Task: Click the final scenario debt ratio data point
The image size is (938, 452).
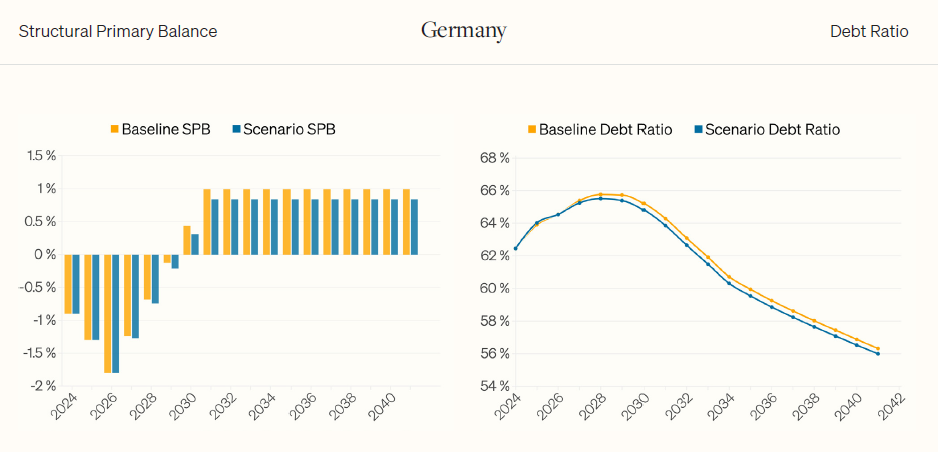Action: tap(877, 354)
